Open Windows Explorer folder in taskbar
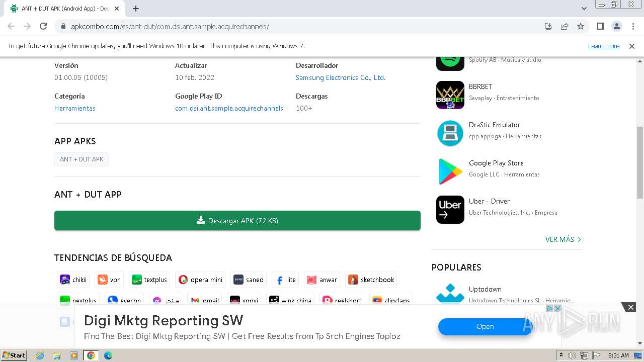The height and width of the screenshot is (362, 644). 57,355
